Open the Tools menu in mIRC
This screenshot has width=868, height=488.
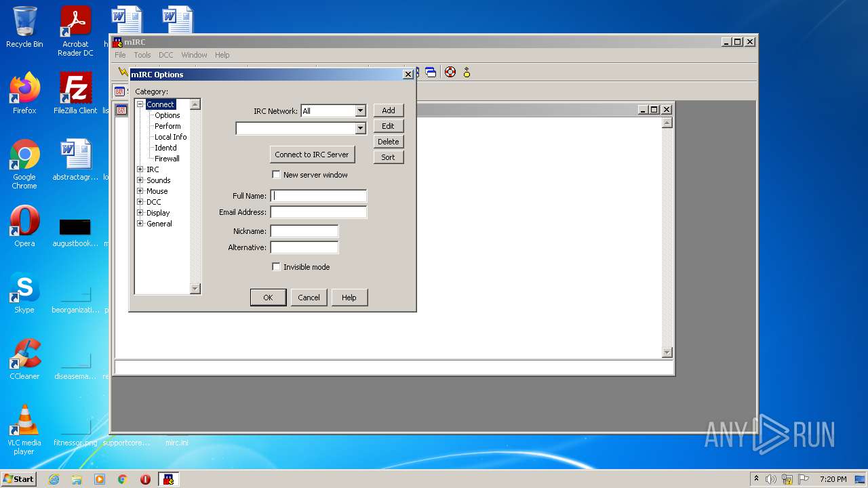[142, 55]
